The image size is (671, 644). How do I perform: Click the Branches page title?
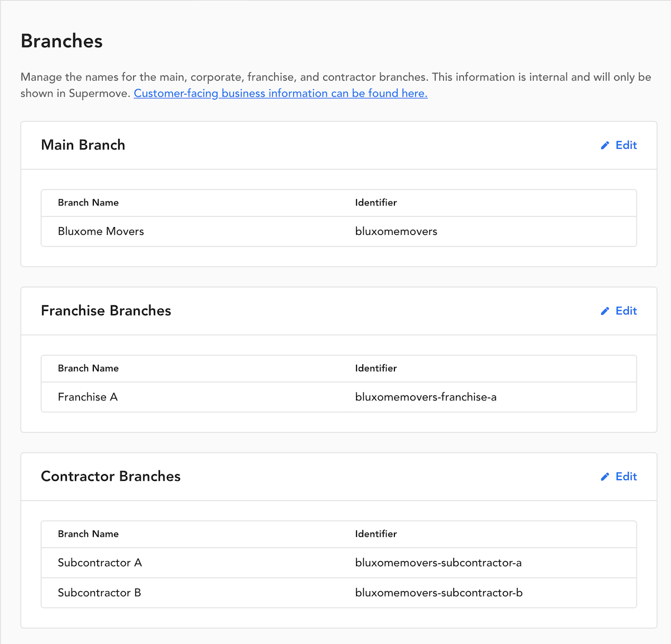pyautogui.click(x=62, y=41)
